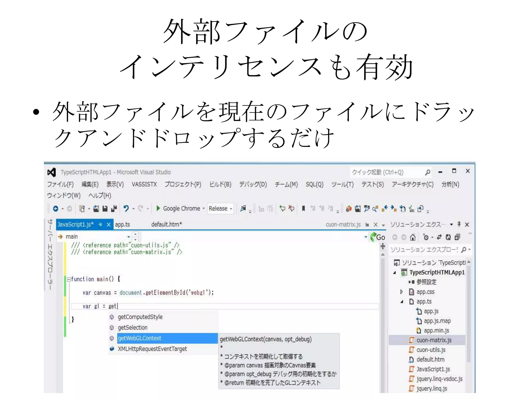This screenshot has width=532, height=399.
Task: Open the Google Chrome browser target dropdown
Action: (204, 209)
